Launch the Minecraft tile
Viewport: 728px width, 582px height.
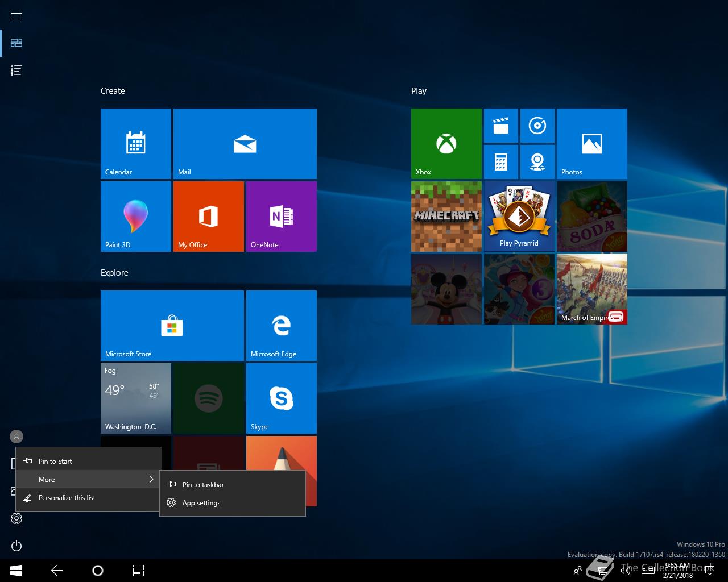[x=446, y=217]
